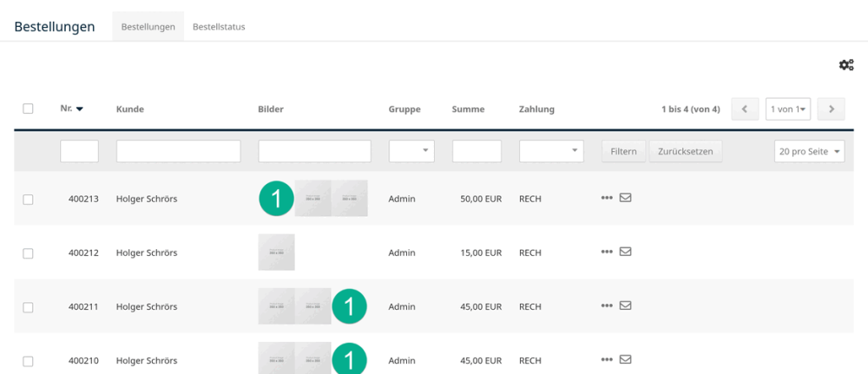
Task: Check the box for order 400213
Action: tap(29, 200)
